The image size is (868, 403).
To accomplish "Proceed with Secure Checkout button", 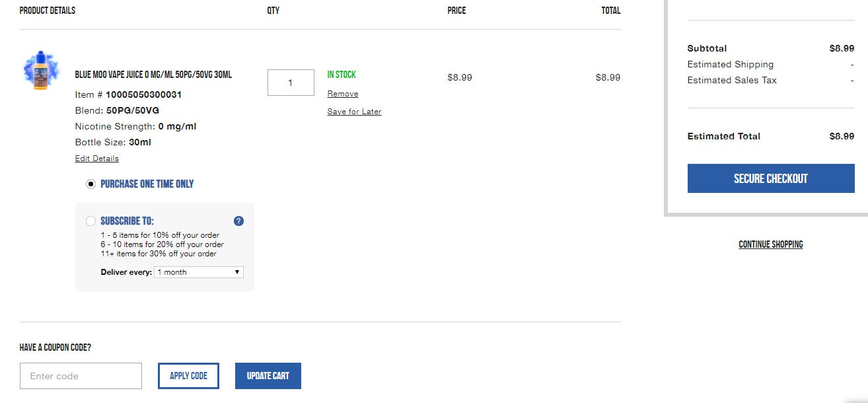I will [771, 179].
